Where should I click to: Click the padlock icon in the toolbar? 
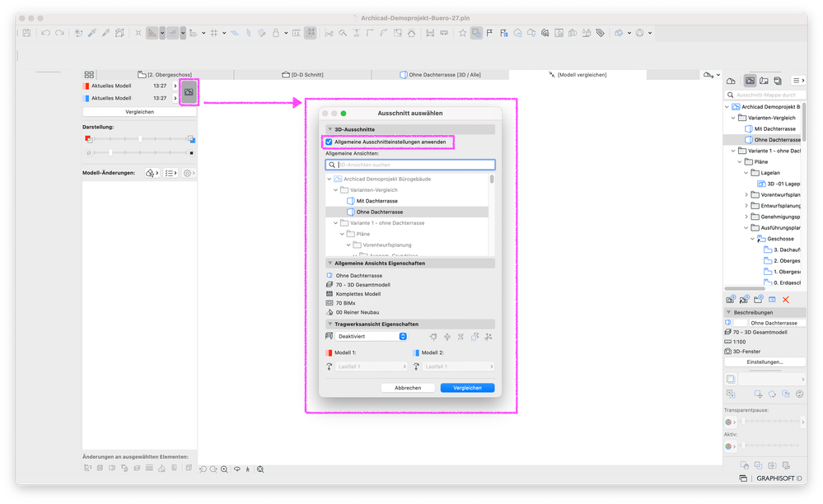click(275, 33)
